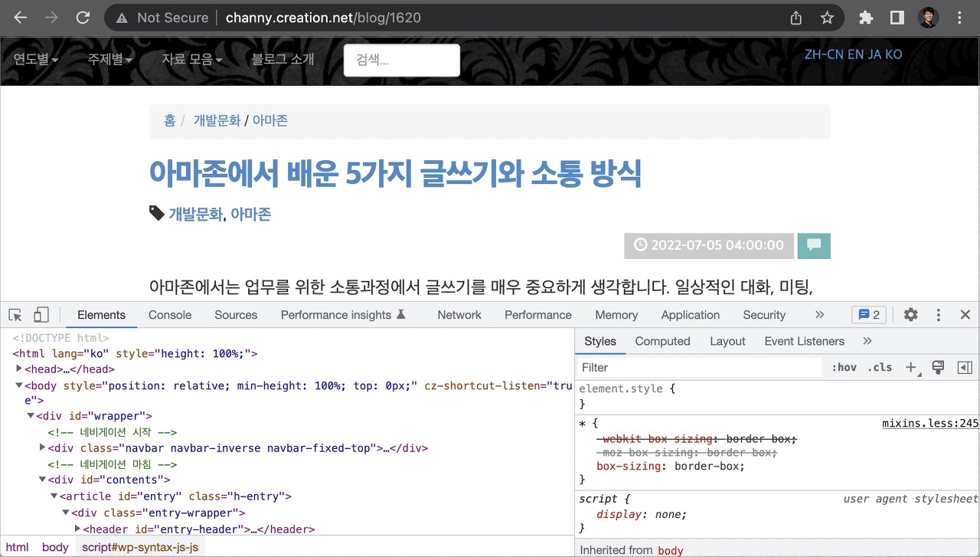
Task: Open the 2 issues counter
Action: coord(870,315)
